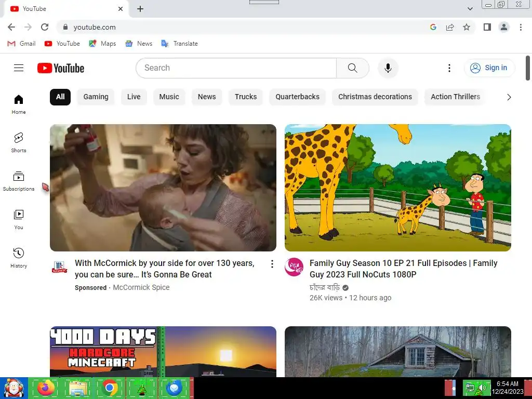Launch Firefox from the taskbar
The image size is (532, 399).
tap(46, 388)
